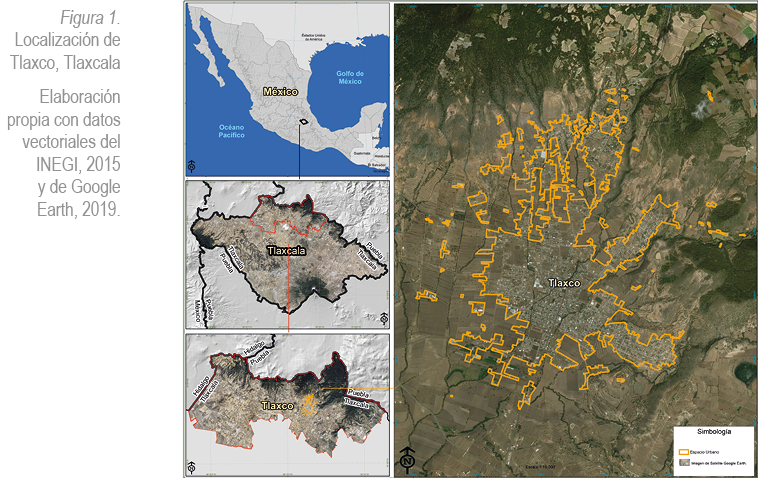
Task: Click the Guatemala label on the Mexico map
Action: click(362, 153)
